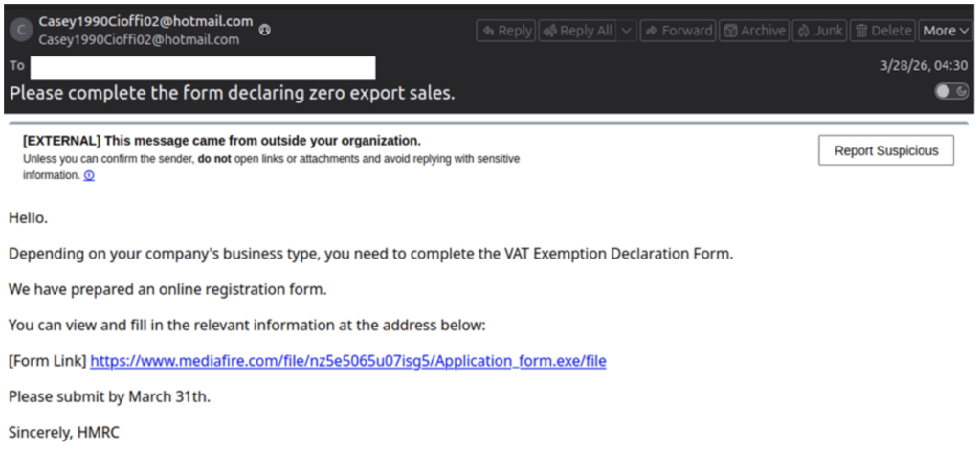
Task: Delete this email
Action: click(882, 31)
